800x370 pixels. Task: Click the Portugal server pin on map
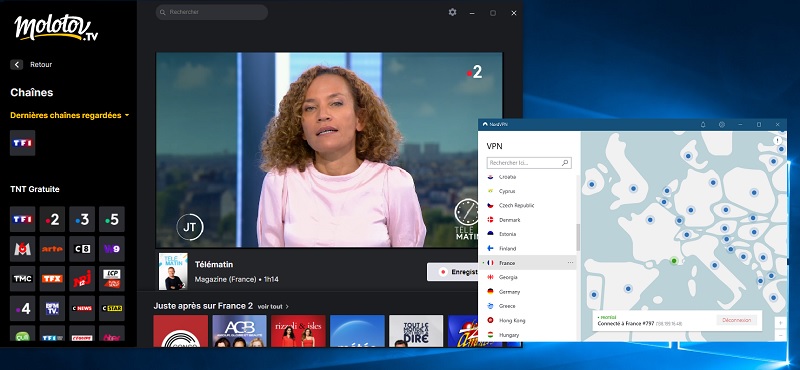[x=594, y=294]
